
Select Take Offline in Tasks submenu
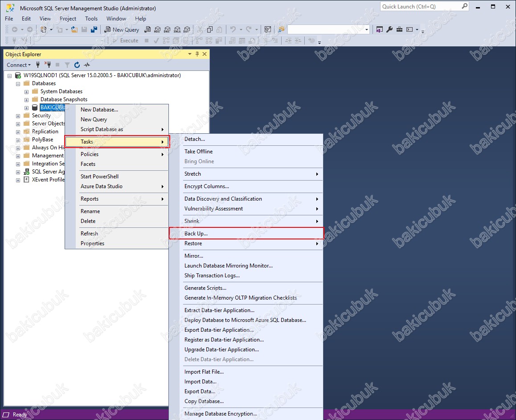[246, 152]
